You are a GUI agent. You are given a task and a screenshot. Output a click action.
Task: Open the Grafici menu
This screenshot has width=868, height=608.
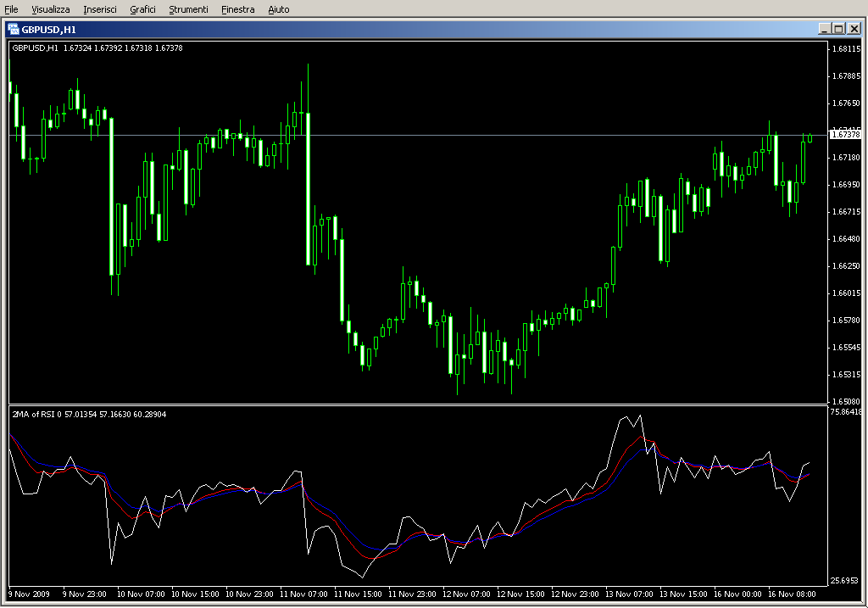pos(142,9)
